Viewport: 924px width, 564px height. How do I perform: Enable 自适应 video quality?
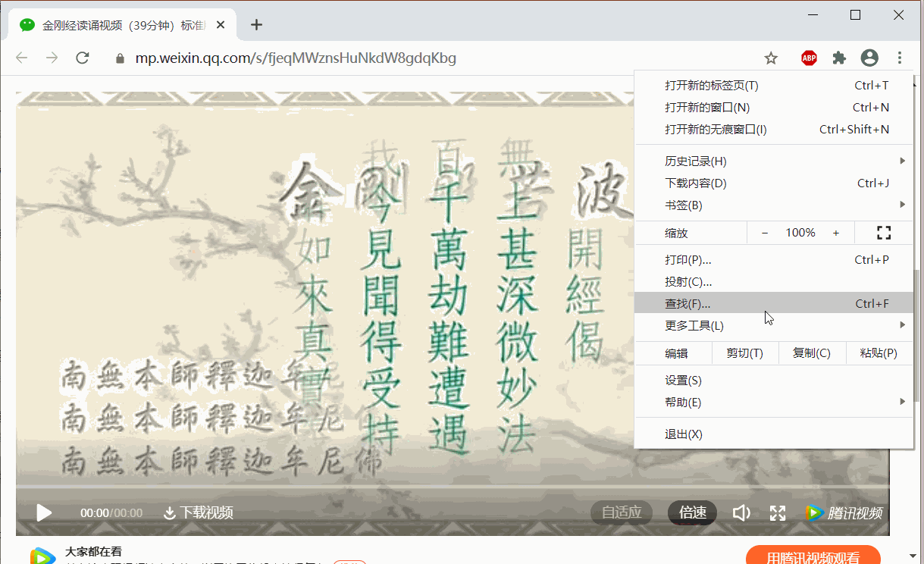(621, 512)
